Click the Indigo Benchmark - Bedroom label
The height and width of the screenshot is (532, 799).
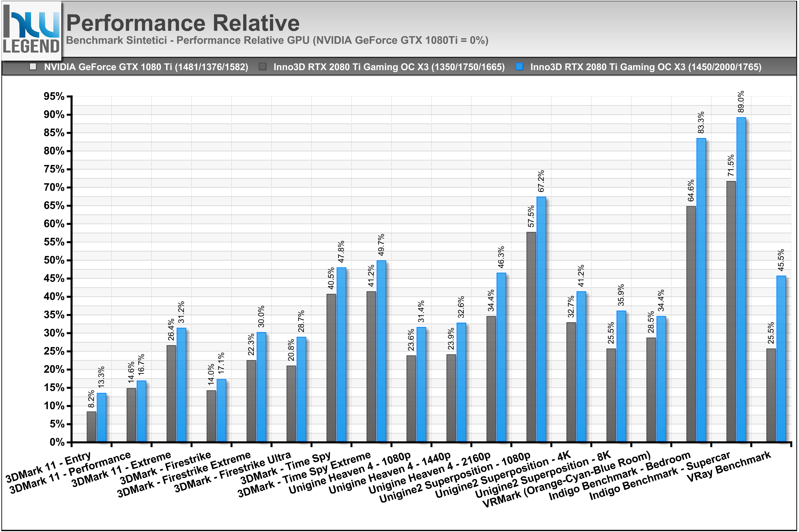coord(620,476)
